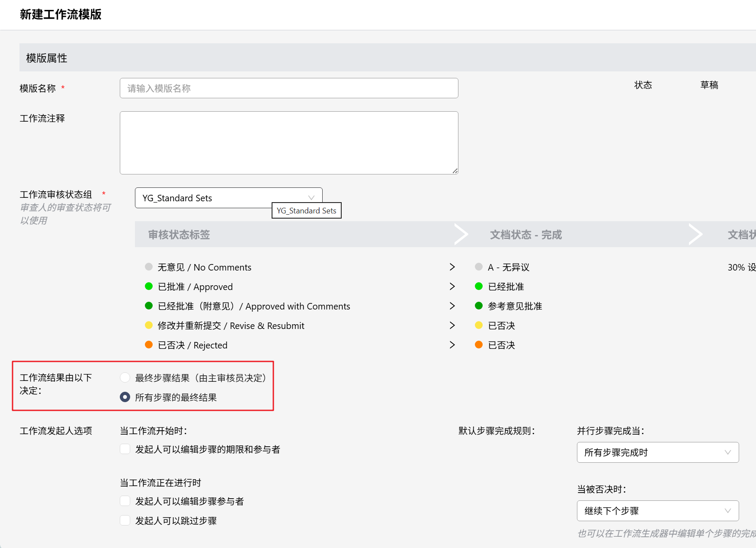Open the YG_Standard Sets status group dropdown
The width and height of the screenshot is (756, 548).
[x=228, y=198]
